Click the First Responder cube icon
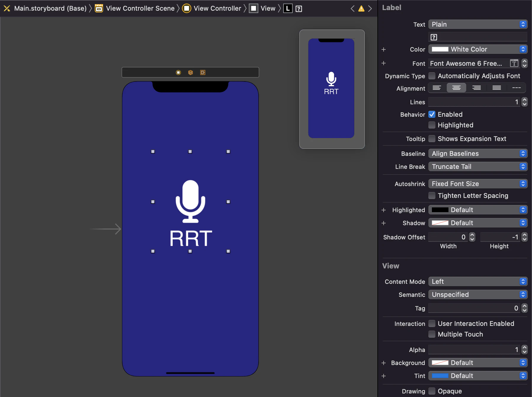This screenshot has height=397, width=532. 190,73
